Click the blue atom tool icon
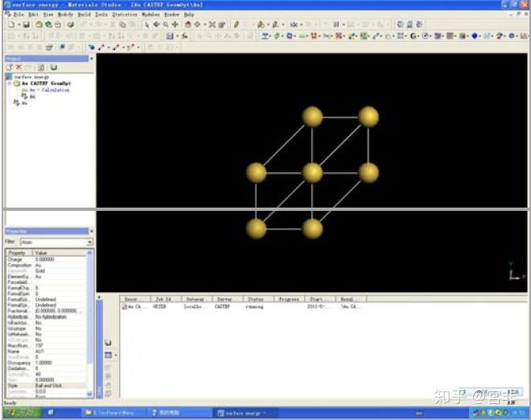The width and height of the screenshot is (531, 420). (x=91, y=47)
